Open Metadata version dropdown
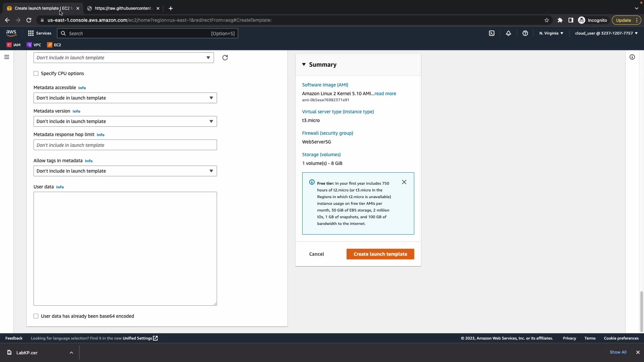This screenshot has width=644, height=362. [125, 121]
